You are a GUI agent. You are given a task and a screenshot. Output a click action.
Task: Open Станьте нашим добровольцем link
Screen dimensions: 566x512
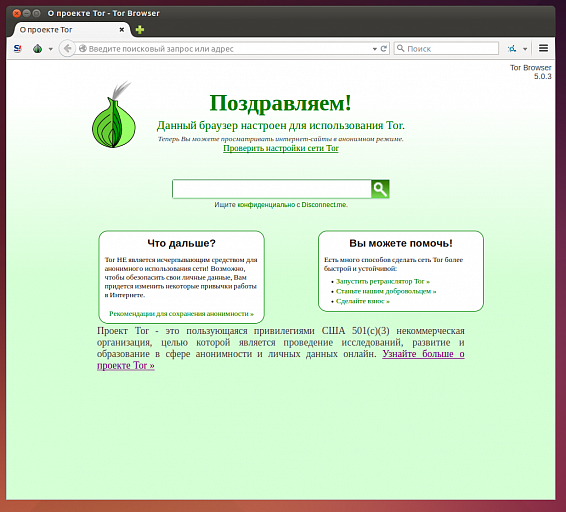[x=386, y=291]
